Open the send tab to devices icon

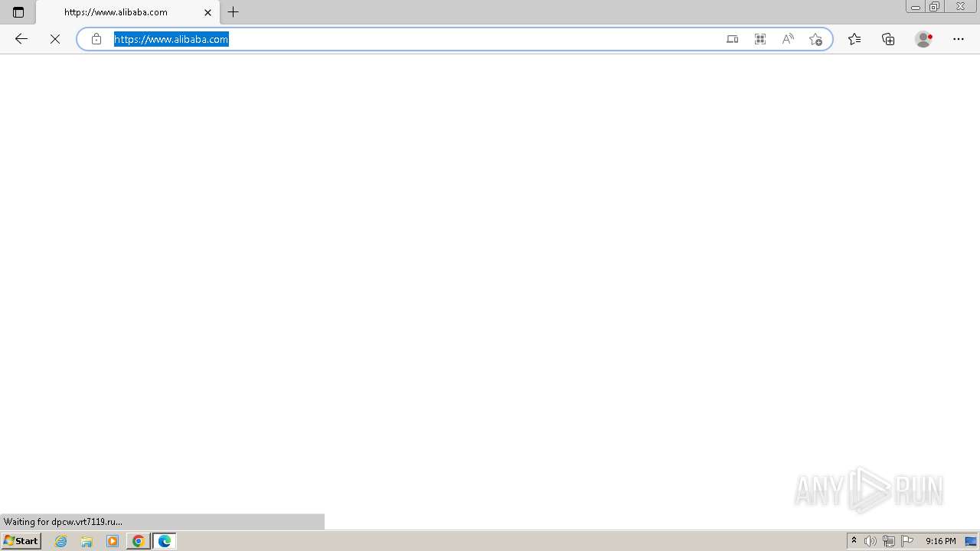click(733, 39)
